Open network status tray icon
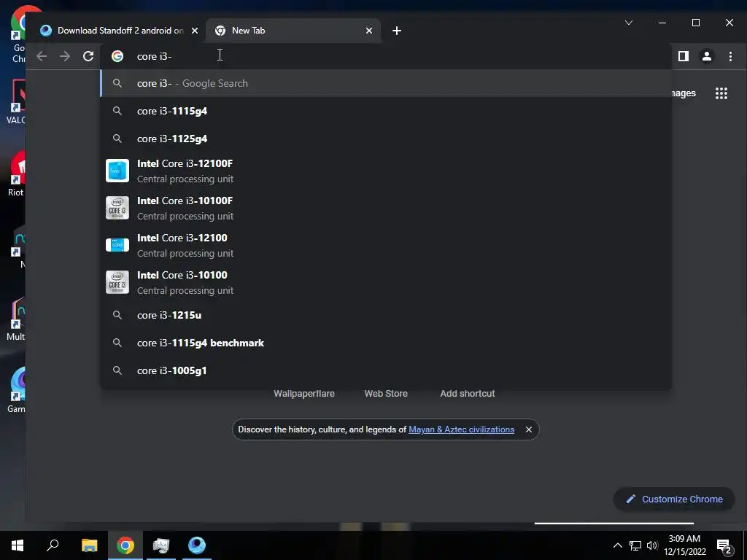 tap(635, 545)
